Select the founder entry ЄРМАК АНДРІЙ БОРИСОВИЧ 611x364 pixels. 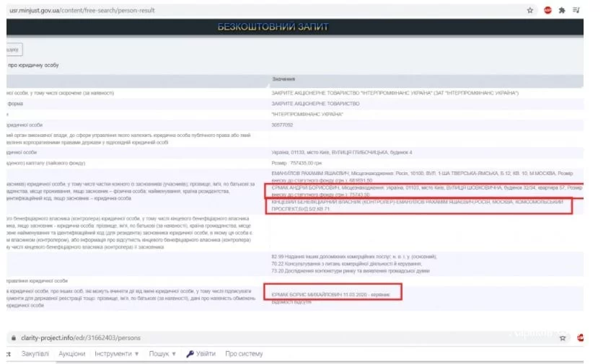pos(426,191)
